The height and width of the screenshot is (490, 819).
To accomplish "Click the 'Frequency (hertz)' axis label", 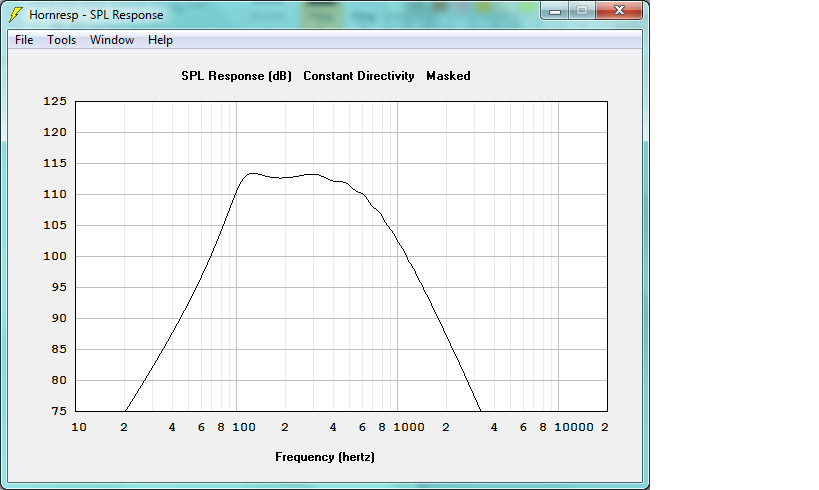I will click(x=325, y=457).
